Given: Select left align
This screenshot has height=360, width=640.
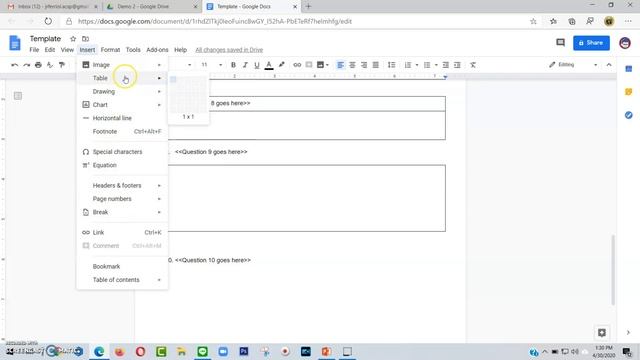Looking at the screenshot, I should (x=340, y=65).
